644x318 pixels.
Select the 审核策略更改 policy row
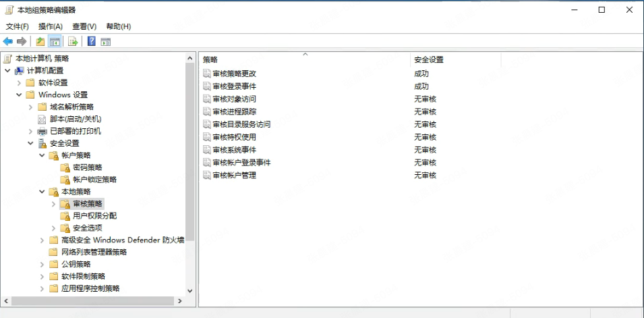(235, 74)
